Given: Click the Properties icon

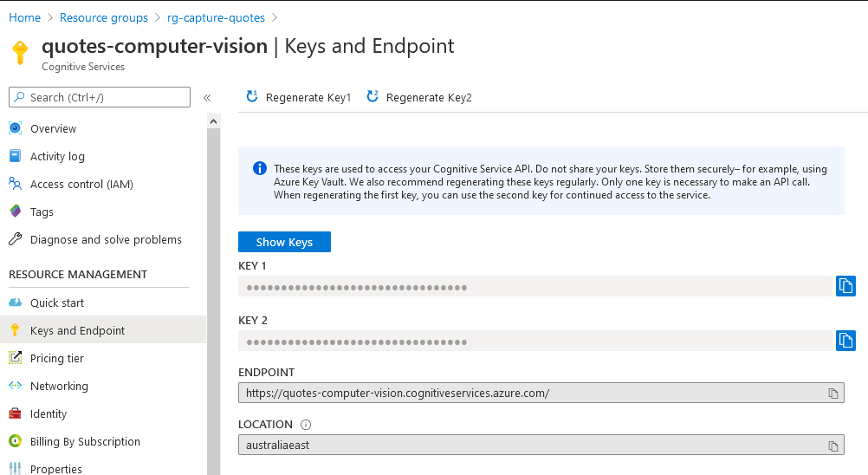Looking at the screenshot, I should [16, 468].
